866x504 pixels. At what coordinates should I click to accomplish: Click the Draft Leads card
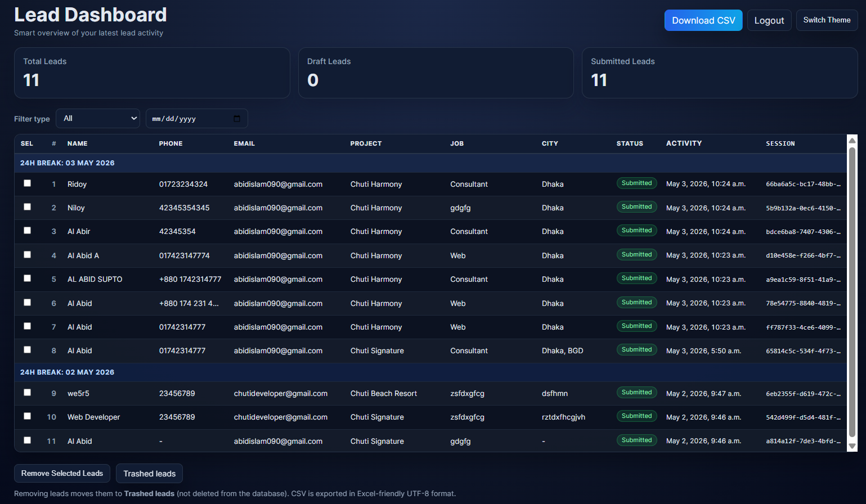pyautogui.click(x=436, y=73)
